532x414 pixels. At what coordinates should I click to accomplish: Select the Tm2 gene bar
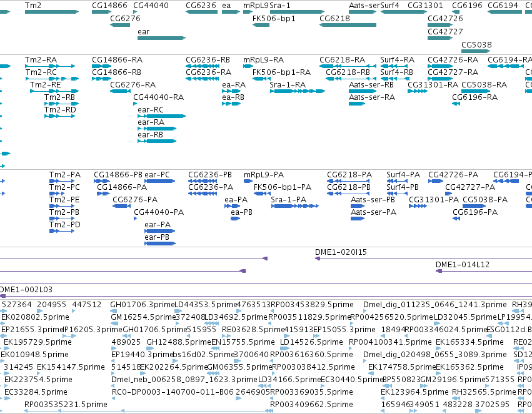[52, 12]
